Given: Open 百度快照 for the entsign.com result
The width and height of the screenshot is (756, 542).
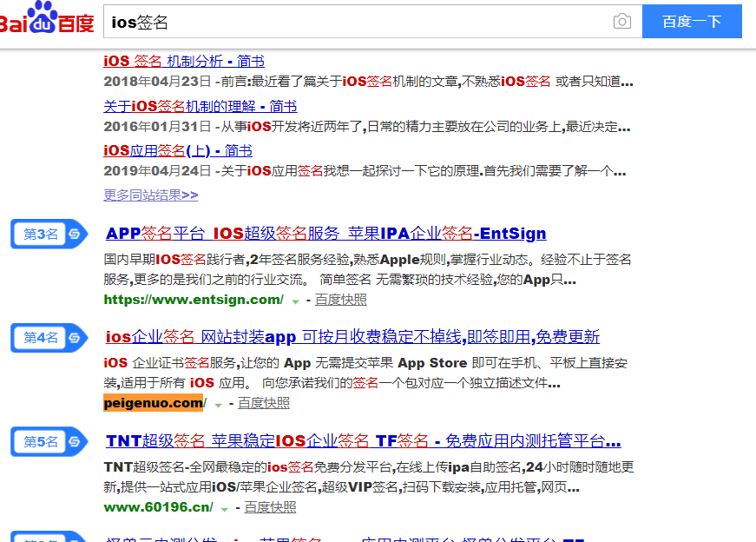Looking at the screenshot, I should tap(340, 300).
